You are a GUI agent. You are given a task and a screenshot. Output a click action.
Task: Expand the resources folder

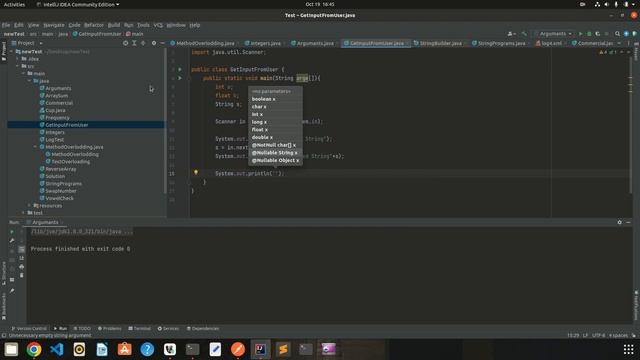pyautogui.click(x=29, y=206)
